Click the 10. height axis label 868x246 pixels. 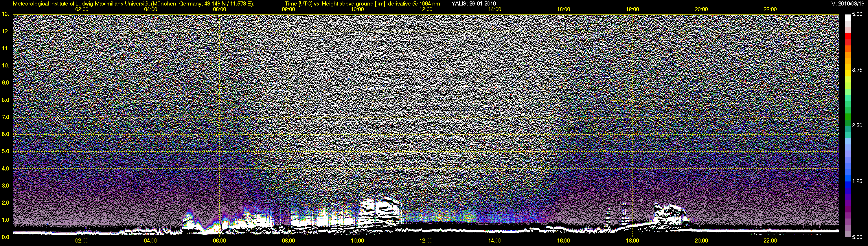pyautogui.click(x=5, y=65)
